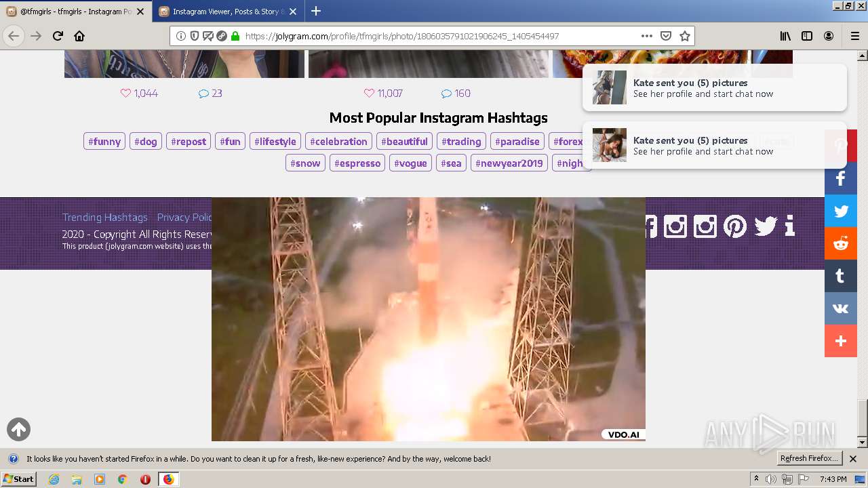Open page actions three-dot menu

tap(646, 36)
